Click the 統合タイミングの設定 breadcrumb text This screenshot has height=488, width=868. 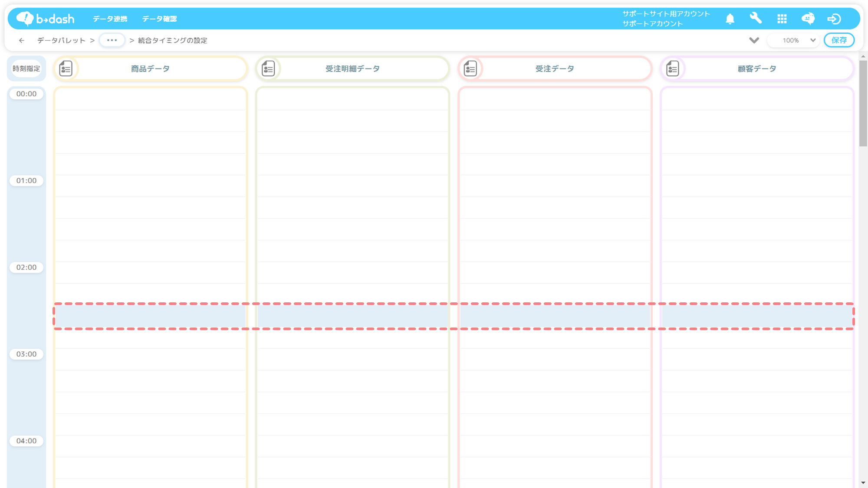tap(173, 40)
